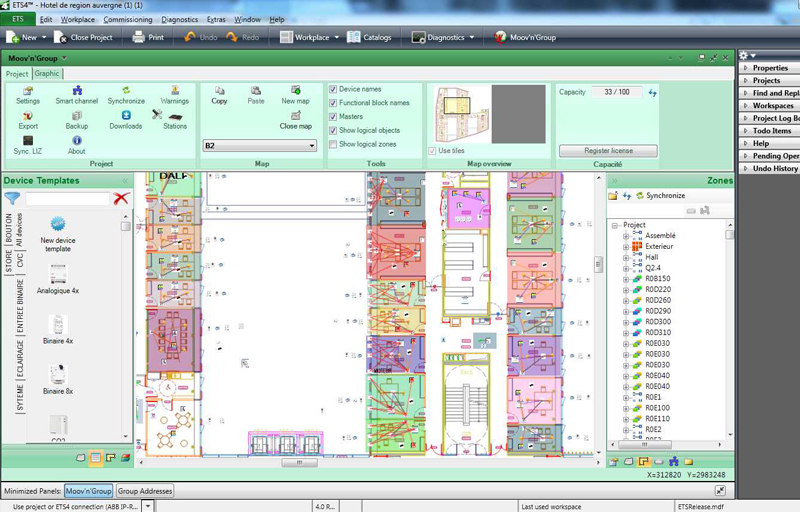
Task: Click the Print button
Action: point(148,37)
